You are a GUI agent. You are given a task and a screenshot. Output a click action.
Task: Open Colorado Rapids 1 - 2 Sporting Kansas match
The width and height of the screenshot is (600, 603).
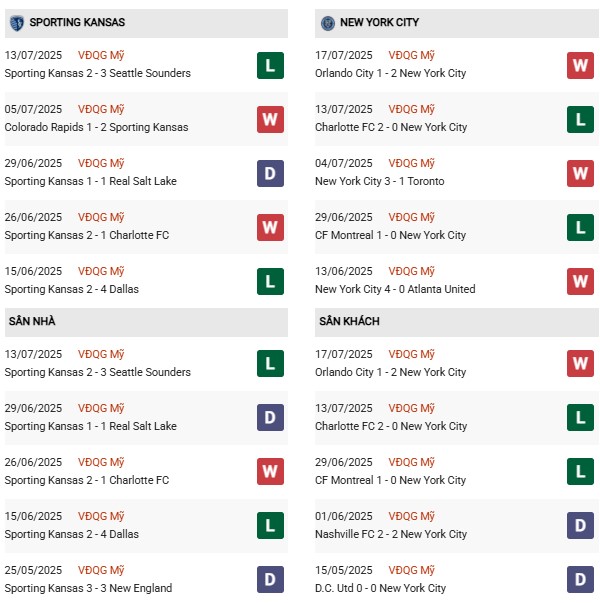(x=96, y=127)
